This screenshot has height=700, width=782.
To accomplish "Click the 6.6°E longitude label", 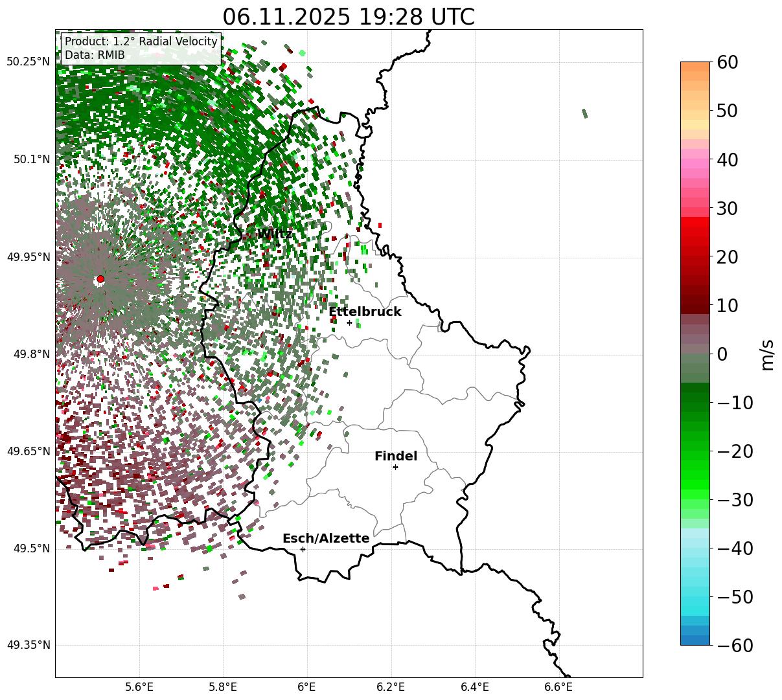I will tap(558, 687).
